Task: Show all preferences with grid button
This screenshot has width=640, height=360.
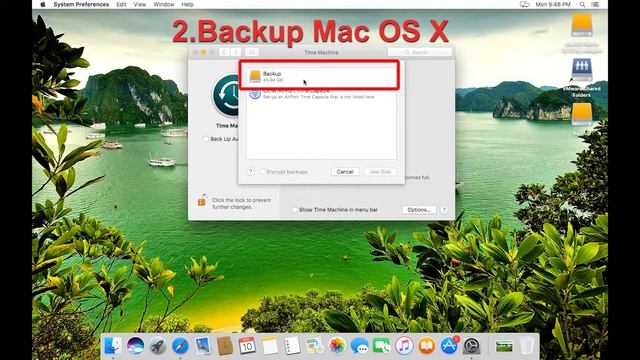Action: click(252, 52)
